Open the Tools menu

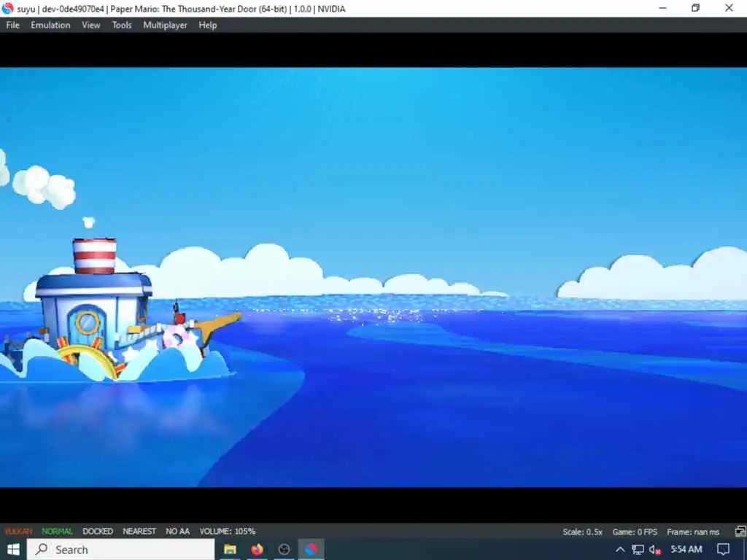pyautogui.click(x=122, y=26)
